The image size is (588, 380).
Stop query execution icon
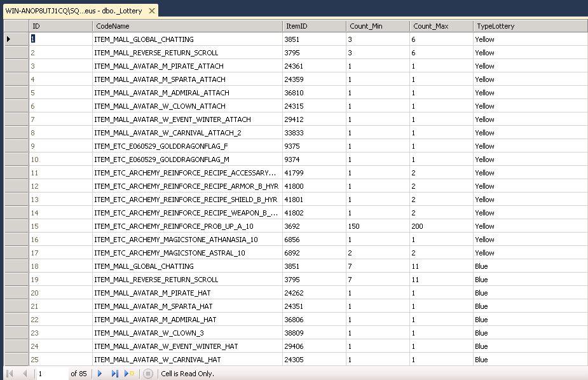point(148,373)
